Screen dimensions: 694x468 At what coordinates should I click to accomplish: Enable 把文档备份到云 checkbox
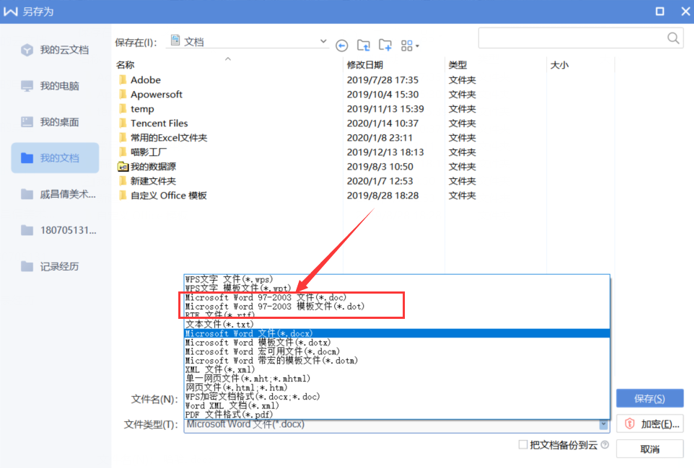(523, 445)
